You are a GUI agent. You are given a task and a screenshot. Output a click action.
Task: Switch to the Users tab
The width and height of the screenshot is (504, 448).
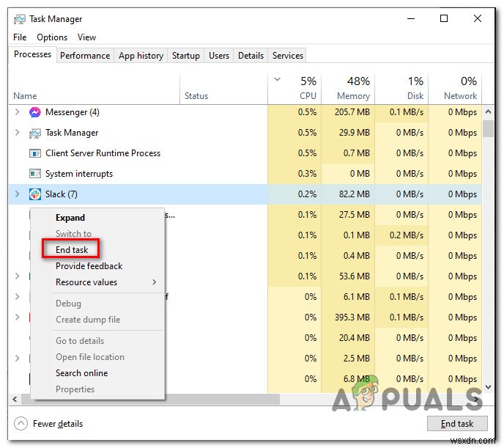click(219, 56)
